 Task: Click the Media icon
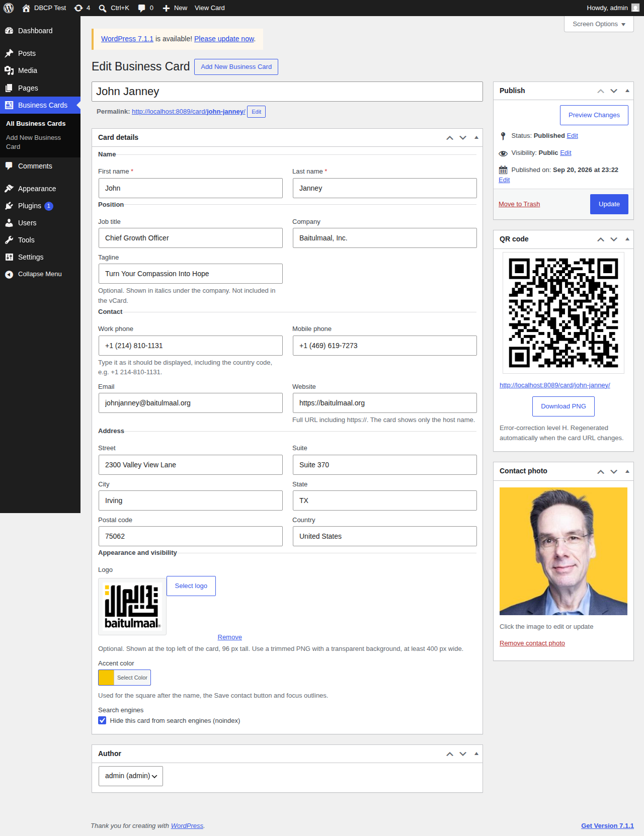[9, 70]
